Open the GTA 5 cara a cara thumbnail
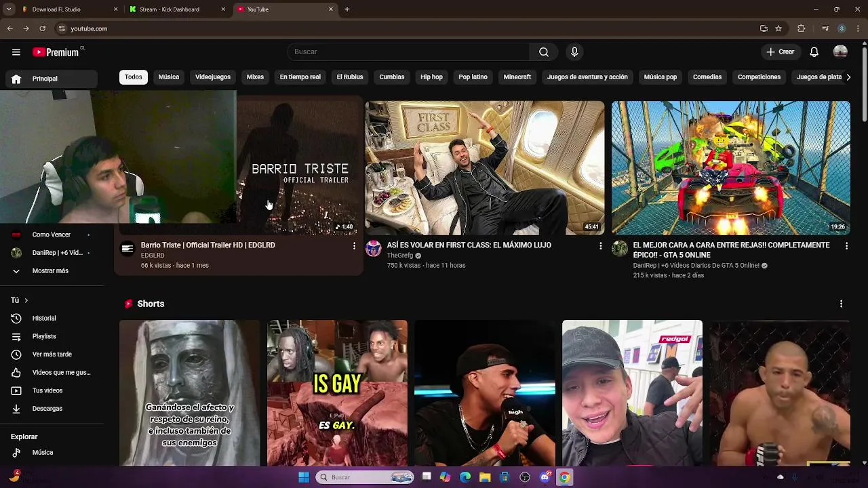This screenshot has height=488, width=868. click(731, 168)
